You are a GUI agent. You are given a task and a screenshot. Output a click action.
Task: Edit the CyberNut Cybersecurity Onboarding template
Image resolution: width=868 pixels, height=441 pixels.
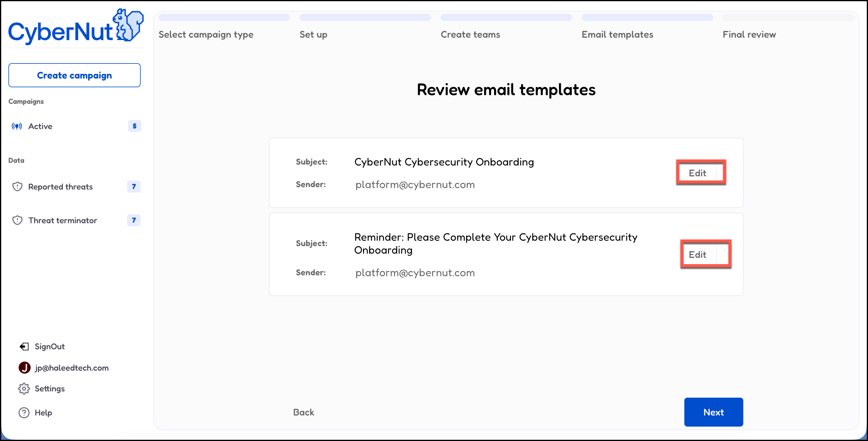click(697, 173)
